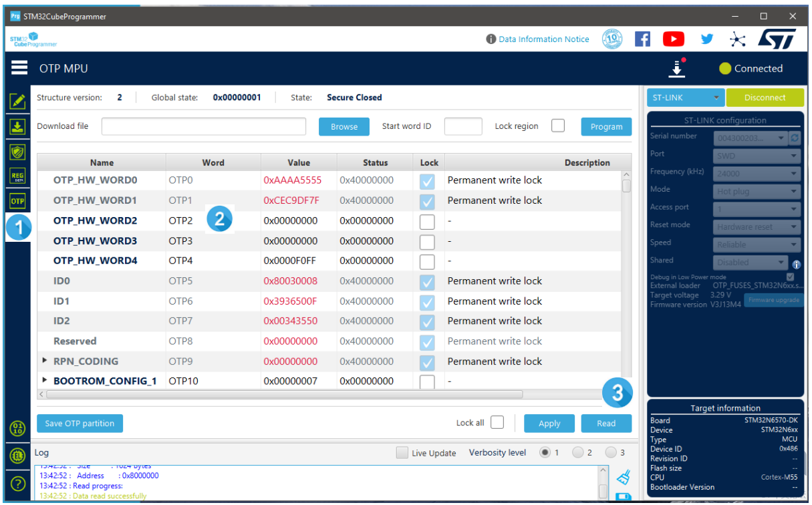
Task: Expand the BOOTROM_CONFIG_1 row
Action: (x=45, y=381)
